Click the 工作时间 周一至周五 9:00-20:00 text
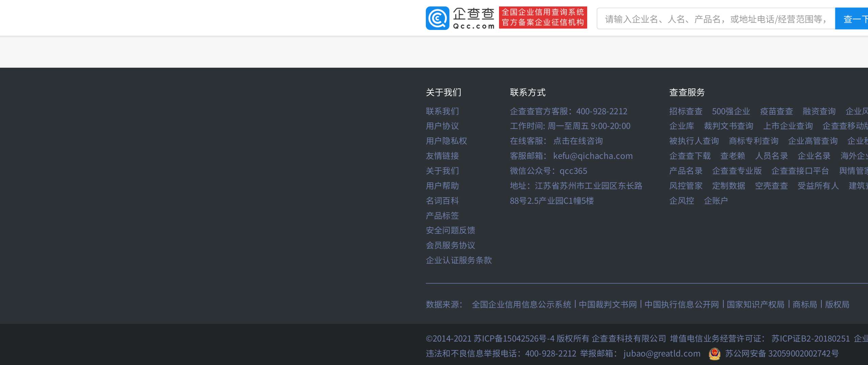 click(x=570, y=126)
